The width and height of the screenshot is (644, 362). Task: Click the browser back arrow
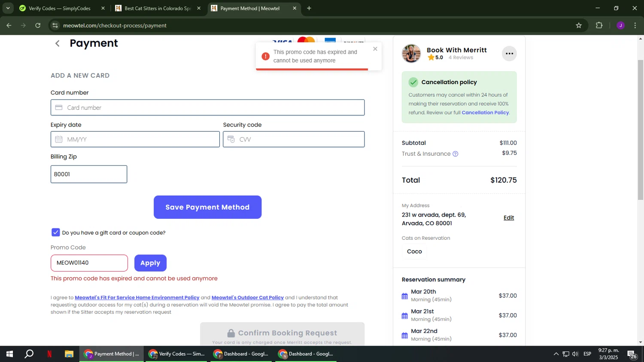click(x=9, y=26)
